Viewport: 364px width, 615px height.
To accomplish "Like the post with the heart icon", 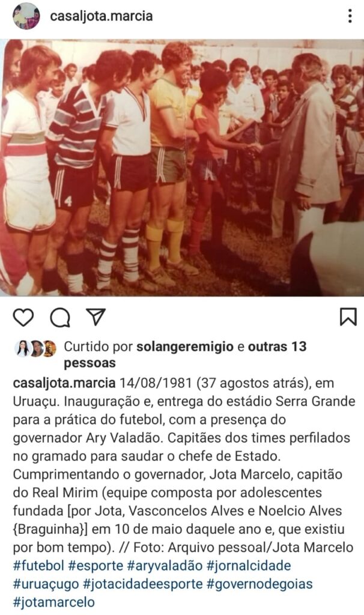I will [x=23, y=317].
